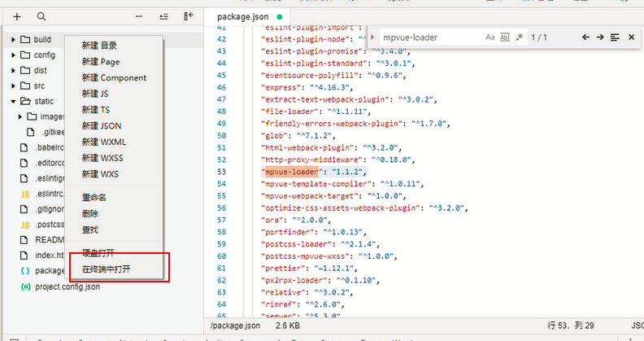
Task: Toggle regular expression search in find box
Action: pyautogui.click(x=519, y=37)
